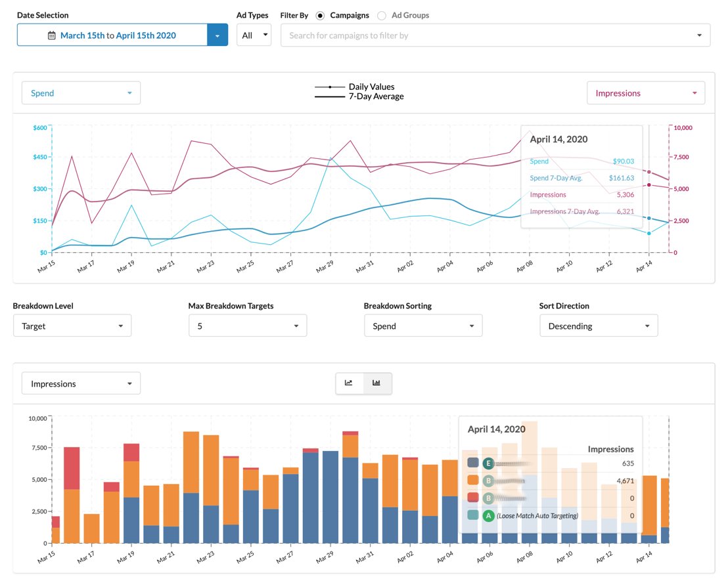Open the Spend metric selector
The width and height of the screenshot is (728, 583).
coord(81,93)
